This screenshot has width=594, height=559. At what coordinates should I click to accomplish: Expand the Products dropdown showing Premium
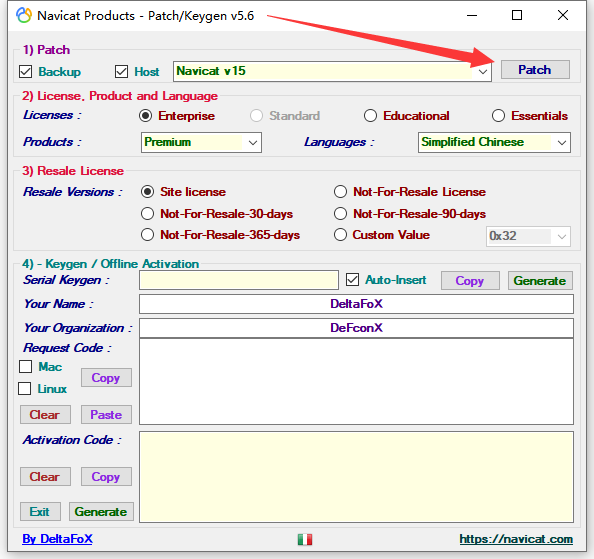pyautogui.click(x=201, y=142)
